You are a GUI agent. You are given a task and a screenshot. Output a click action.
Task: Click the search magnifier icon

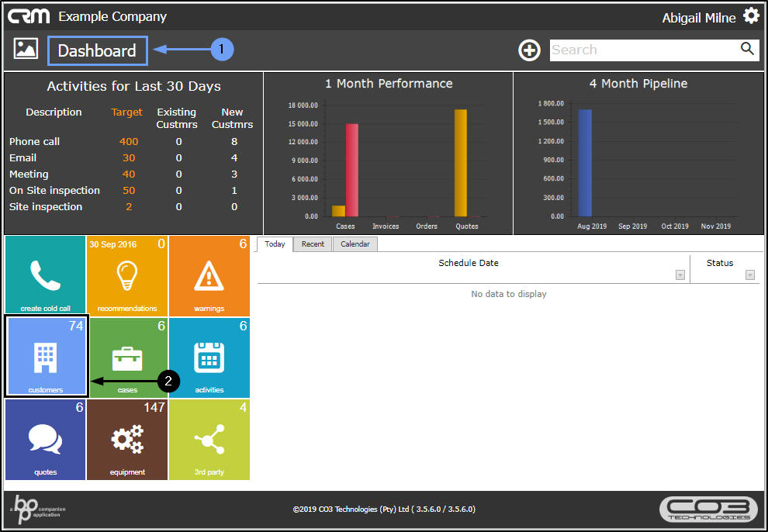click(x=746, y=50)
